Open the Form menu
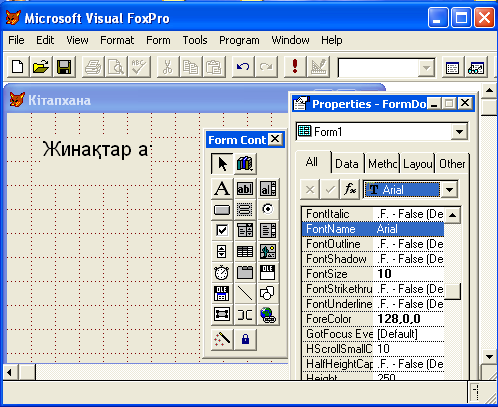Image resolution: width=498 pixels, height=407 pixels. pos(158,40)
